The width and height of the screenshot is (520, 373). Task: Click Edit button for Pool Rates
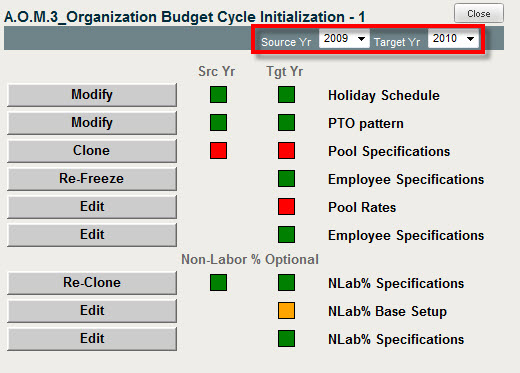[x=92, y=207]
